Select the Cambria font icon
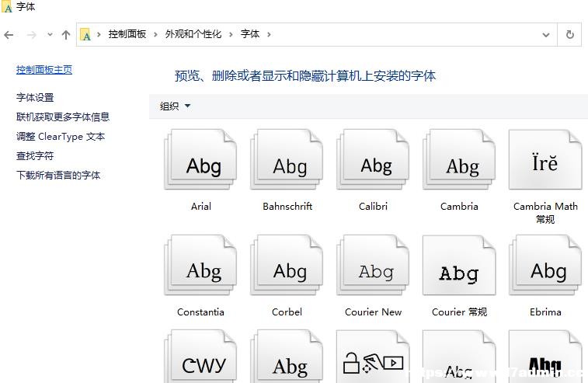The image size is (588, 383). [459, 159]
